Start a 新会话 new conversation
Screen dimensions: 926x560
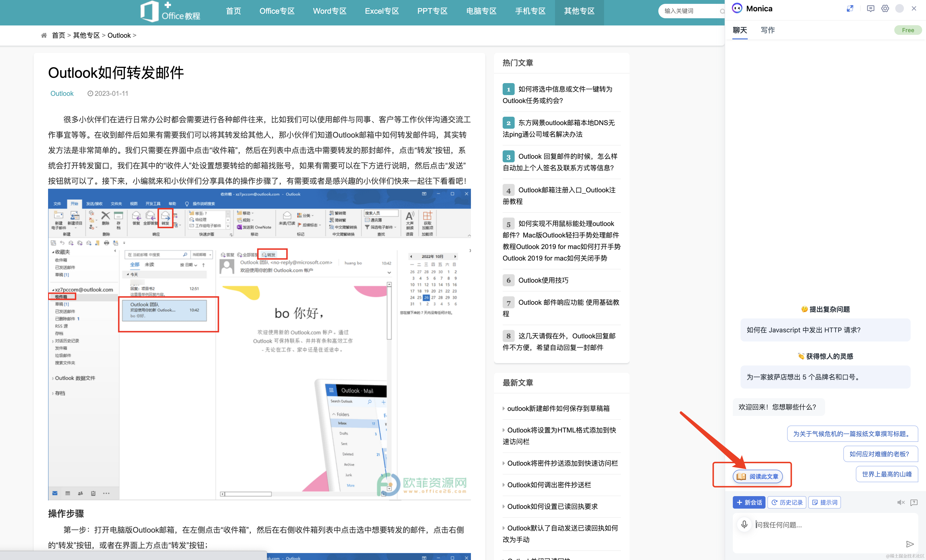click(749, 503)
